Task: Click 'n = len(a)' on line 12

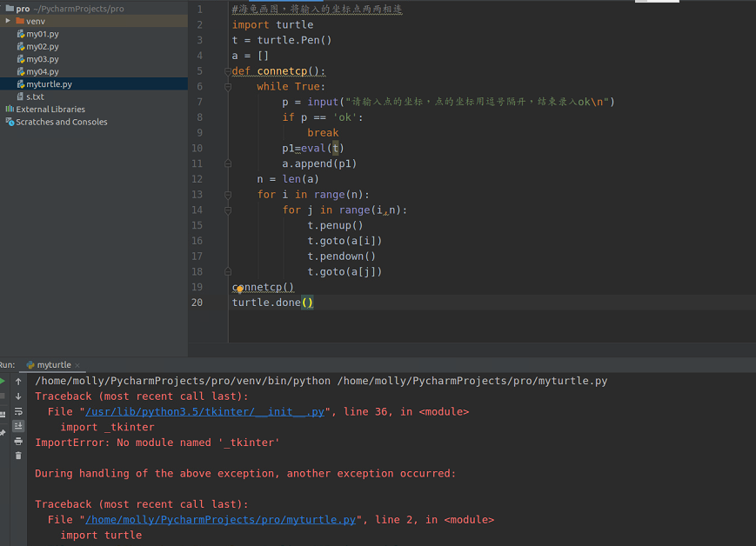Action: click(288, 179)
